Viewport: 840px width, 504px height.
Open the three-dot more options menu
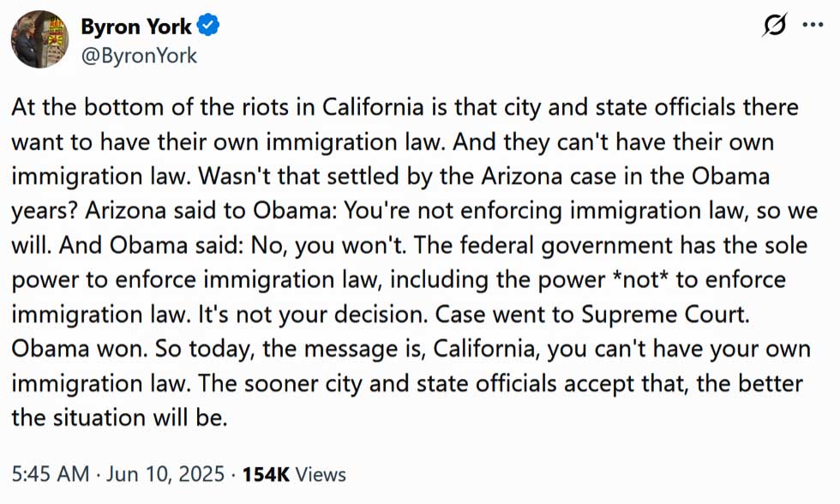pyautogui.click(x=813, y=25)
